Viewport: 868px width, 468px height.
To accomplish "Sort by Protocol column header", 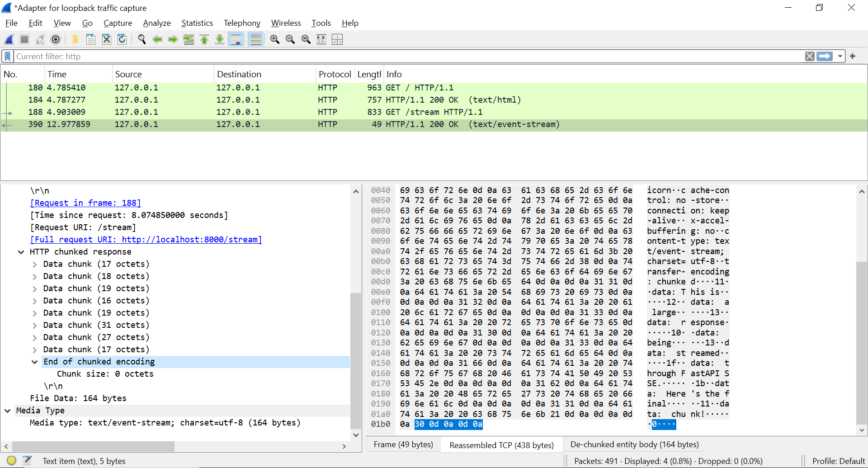I will click(x=335, y=74).
